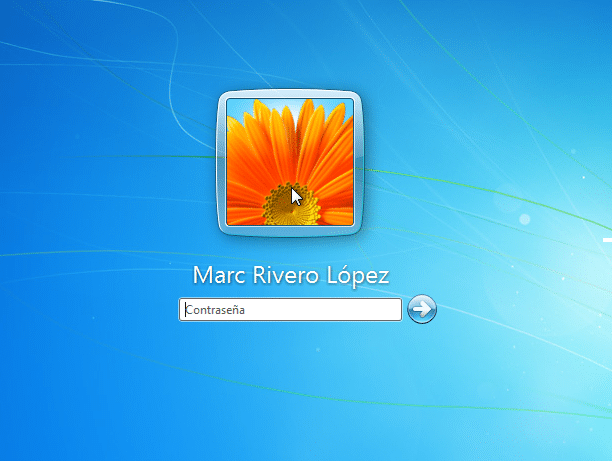Viewport: 613px width, 461px height.
Task: Click the Marc Rivero López user name
Action: coord(290,275)
